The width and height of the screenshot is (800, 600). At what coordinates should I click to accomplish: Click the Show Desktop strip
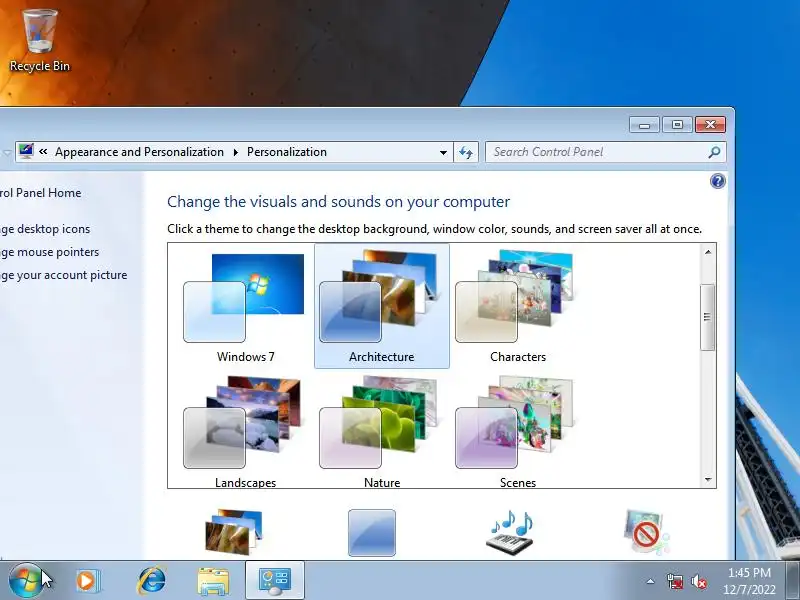coord(792,581)
